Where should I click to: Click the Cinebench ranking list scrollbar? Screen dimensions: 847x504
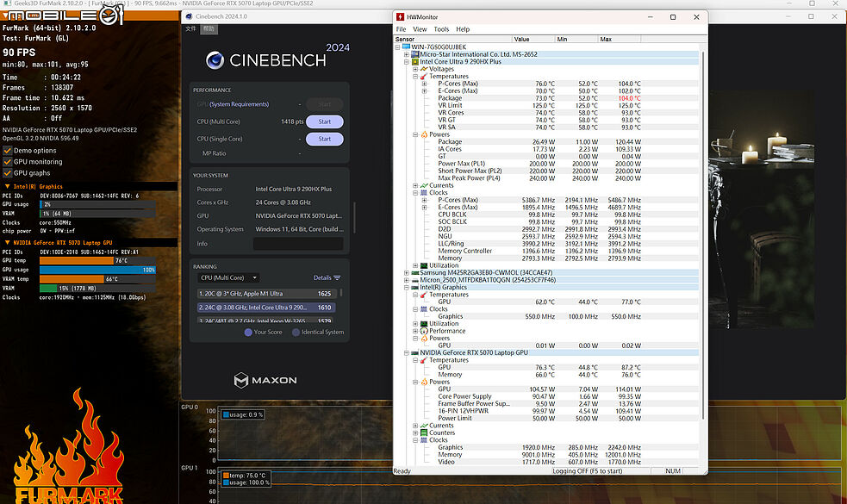[340, 293]
